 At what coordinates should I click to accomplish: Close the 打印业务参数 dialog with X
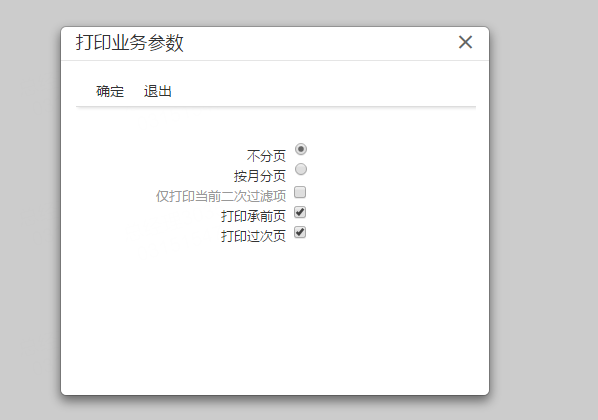pyautogui.click(x=465, y=42)
